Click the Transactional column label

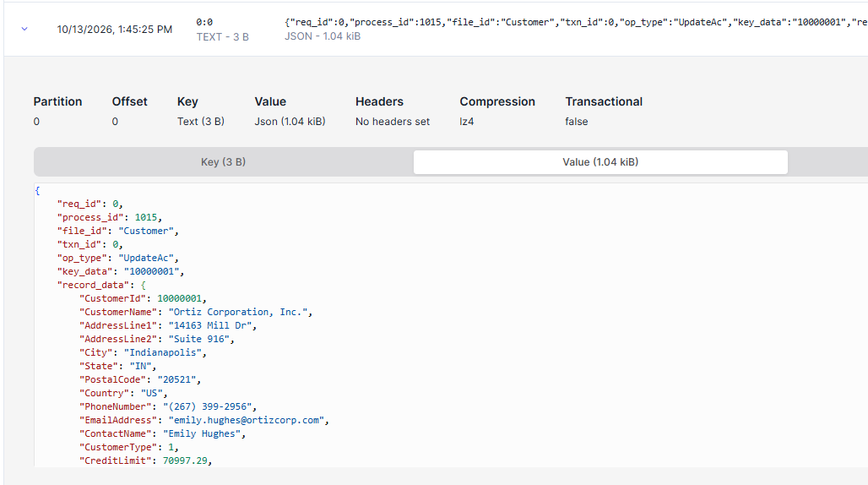pyautogui.click(x=604, y=102)
